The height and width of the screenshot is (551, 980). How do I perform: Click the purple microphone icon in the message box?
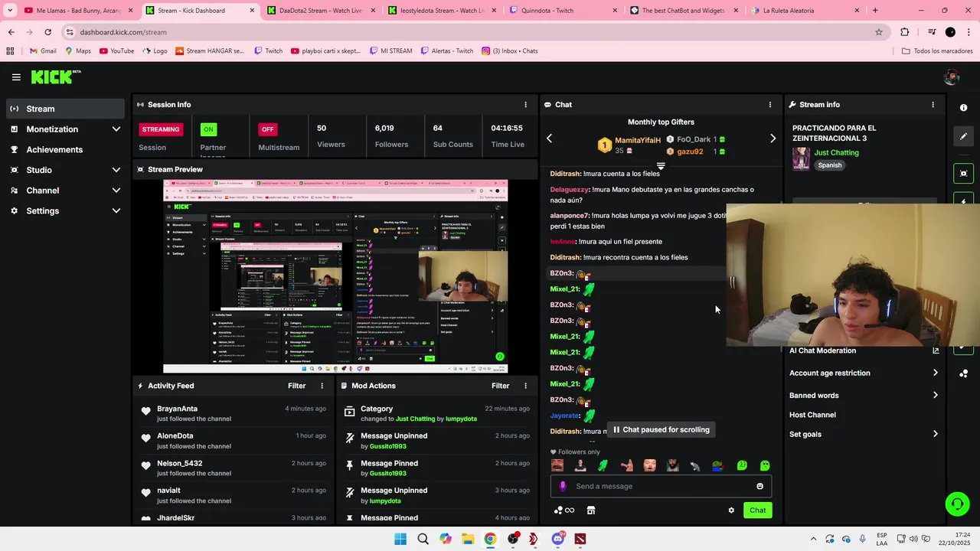pyautogui.click(x=563, y=486)
